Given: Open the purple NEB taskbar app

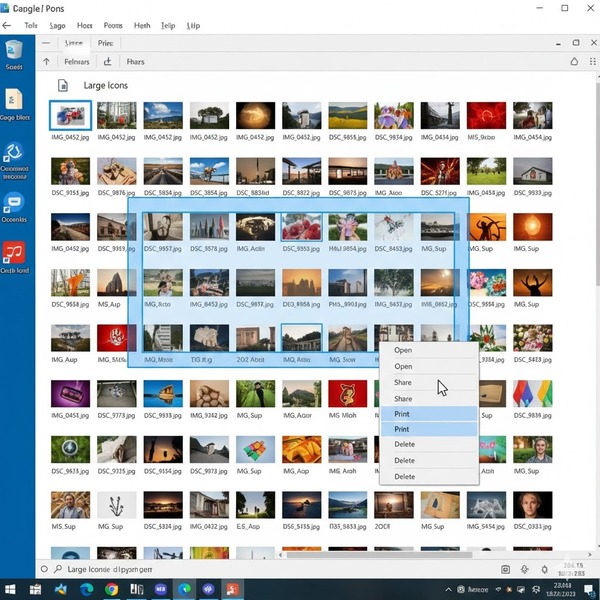Looking at the screenshot, I should (x=161, y=589).
